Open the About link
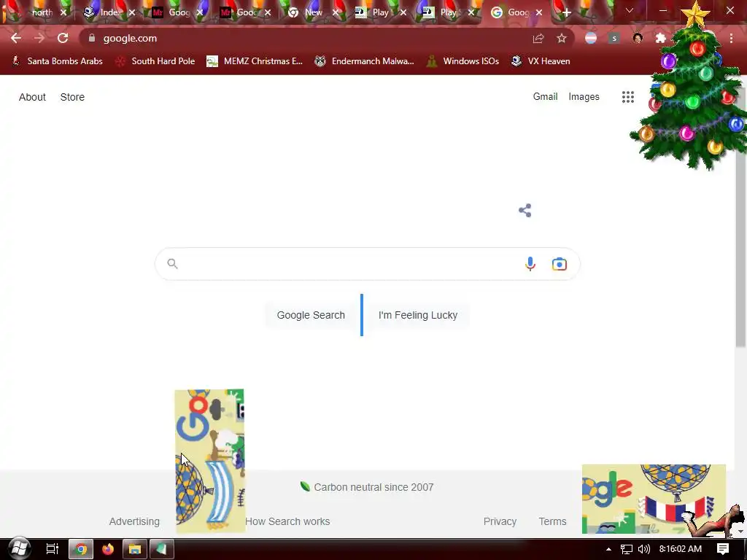The width and height of the screenshot is (747, 560). [32, 97]
